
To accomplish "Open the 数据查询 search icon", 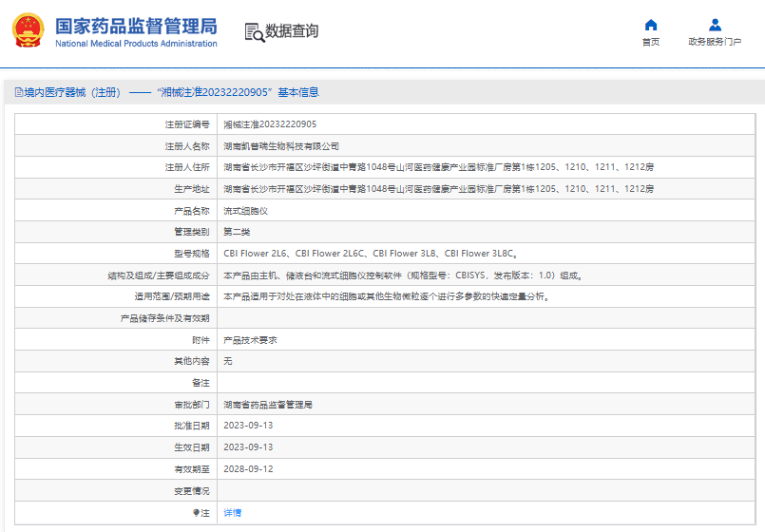I will pyautogui.click(x=255, y=32).
